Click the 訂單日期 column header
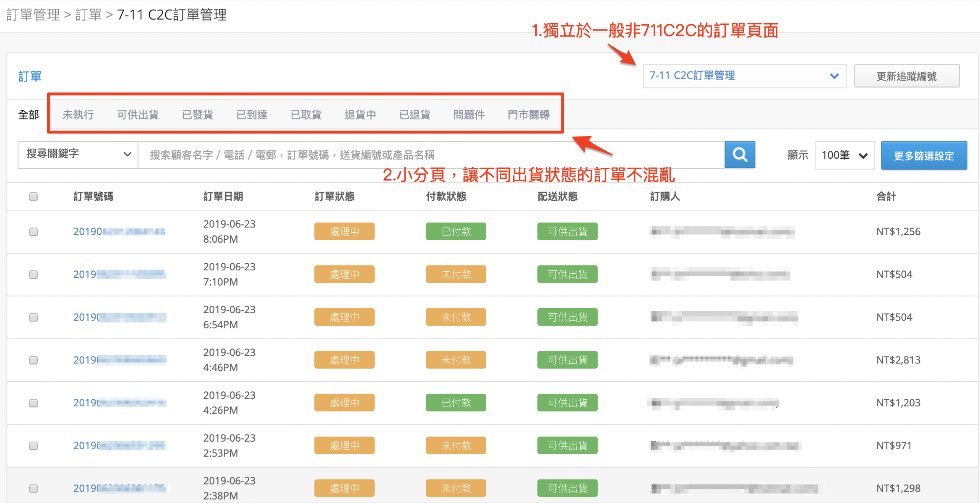Screen dimensions: 980x503 223,196
